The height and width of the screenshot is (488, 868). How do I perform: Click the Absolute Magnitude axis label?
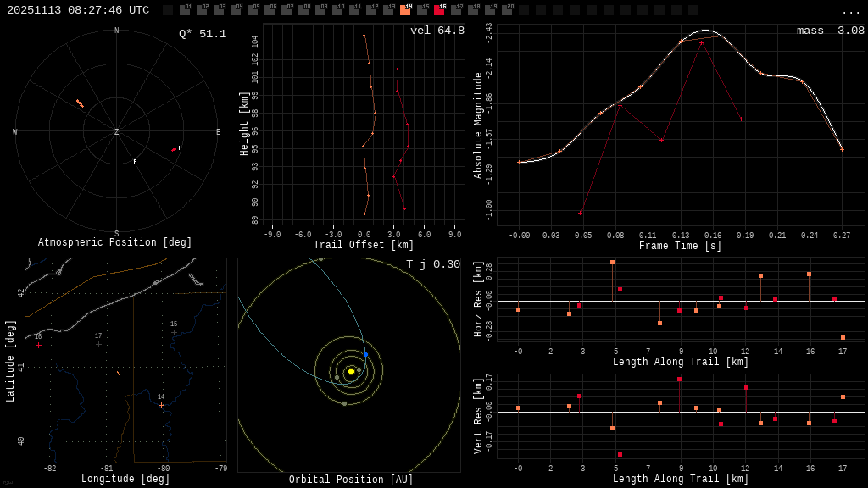(x=478, y=125)
